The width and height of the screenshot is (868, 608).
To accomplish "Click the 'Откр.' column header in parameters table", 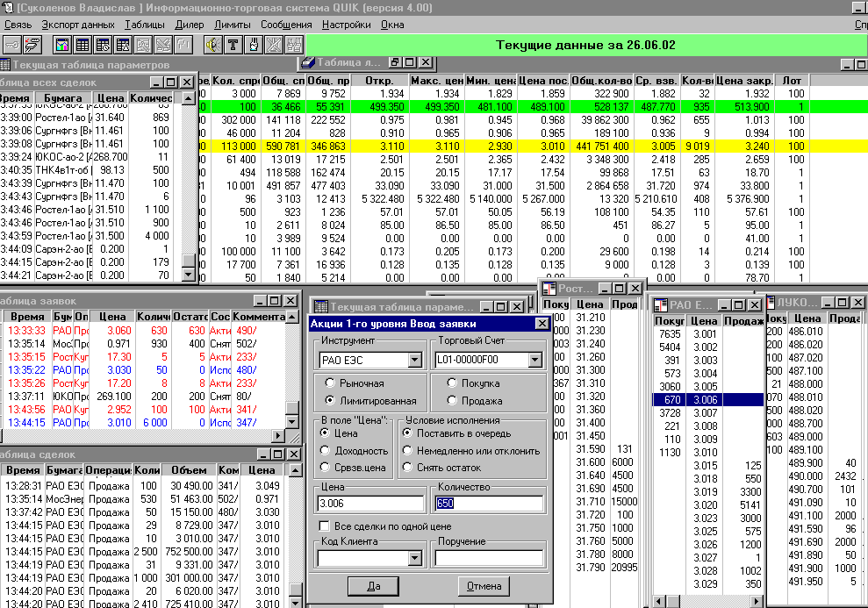I will point(379,80).
